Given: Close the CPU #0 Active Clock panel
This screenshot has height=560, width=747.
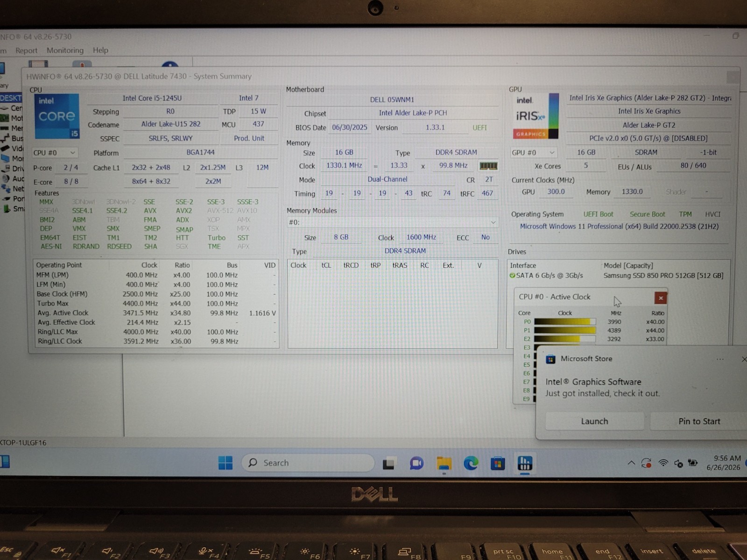Looking at the screenshot, I should [x=661, y=298].
